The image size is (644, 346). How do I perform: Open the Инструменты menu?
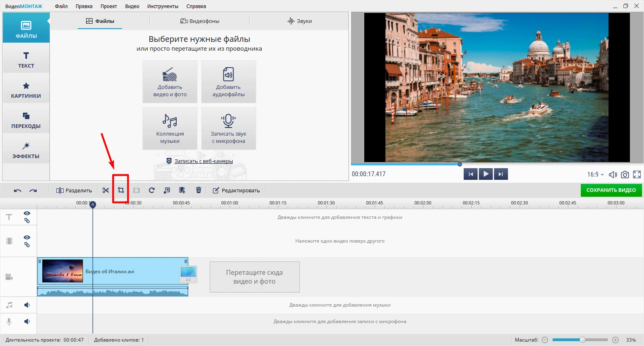click(x=163, y=6)
